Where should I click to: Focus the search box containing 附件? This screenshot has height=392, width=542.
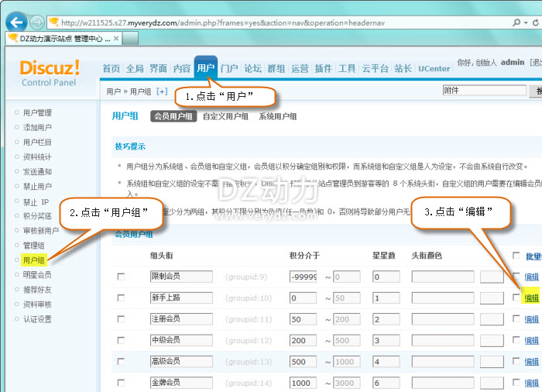coord(482,91)
